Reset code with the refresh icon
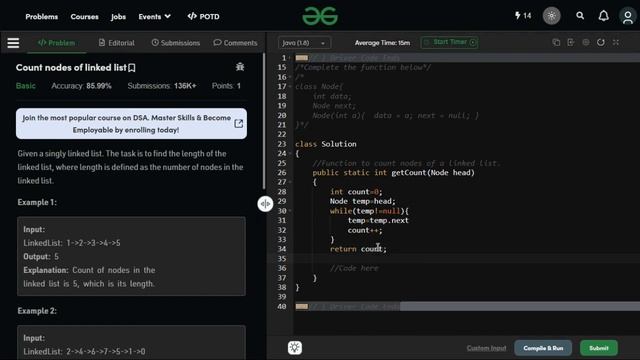Image resolution: width=640 pixels, height=360 pixels. (x=601, y=42)
